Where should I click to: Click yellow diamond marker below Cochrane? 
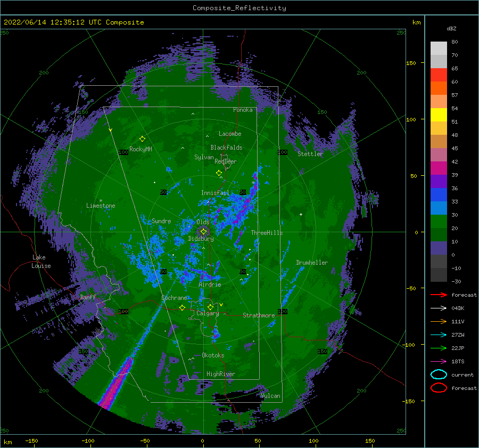pos(182,307)
